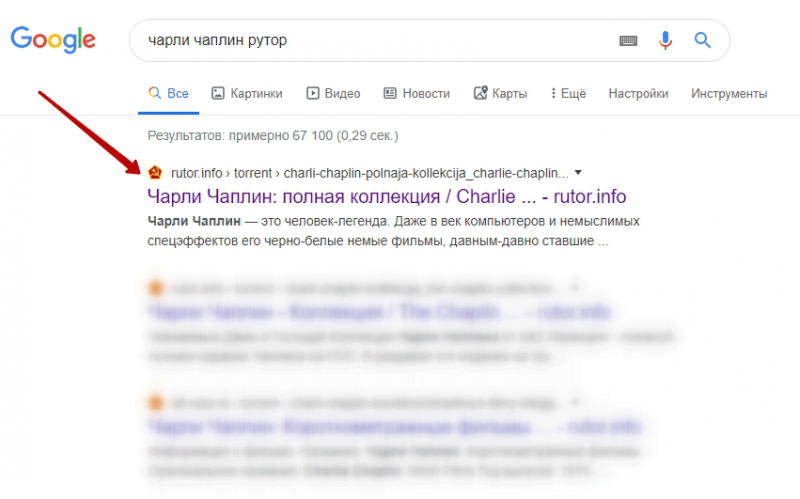Click the Все tab magnifier icon
Screen dimensions: 800x499
154,92
